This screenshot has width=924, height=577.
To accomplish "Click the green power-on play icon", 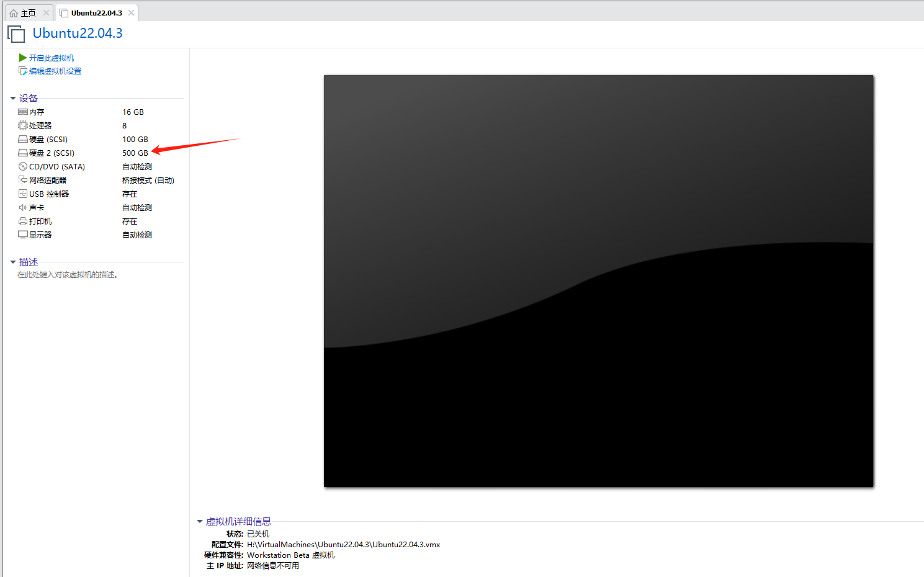I will pyautogui.click(x=23, y=58).
